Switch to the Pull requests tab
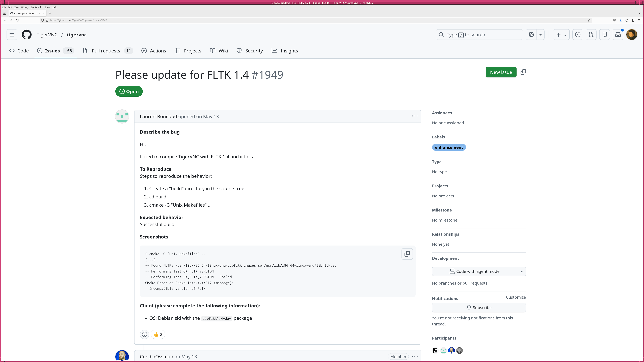Image resolution: width=644 pixels, height=362 pixels. pyautogui.click(x=106, y=51)
